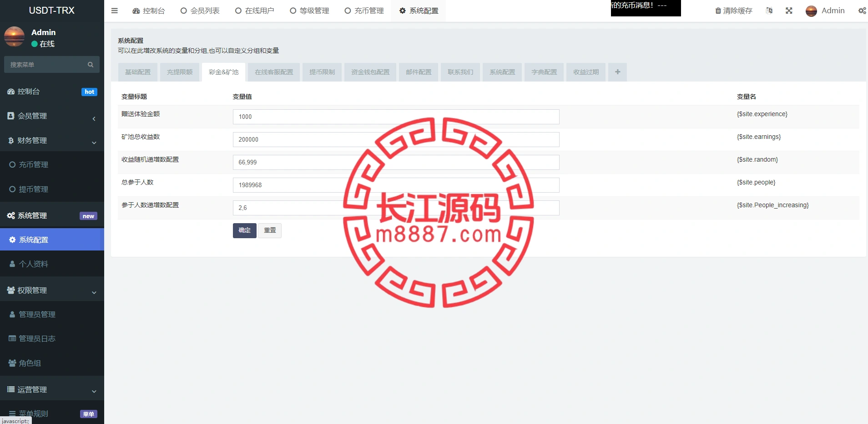Open 角色组 in sidebar
Image resolution: width=868 pixels, height=424 pixels.
52,363
